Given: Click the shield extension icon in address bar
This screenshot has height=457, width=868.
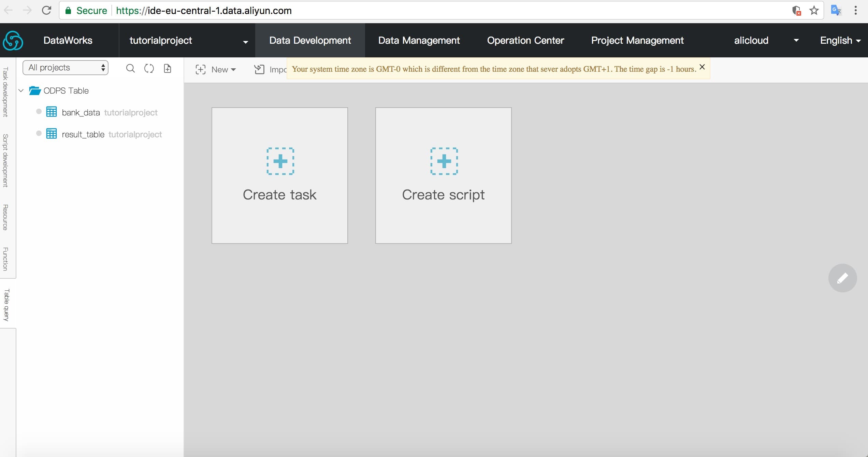Looking at the screenshot, I should [x=796, y=11].
